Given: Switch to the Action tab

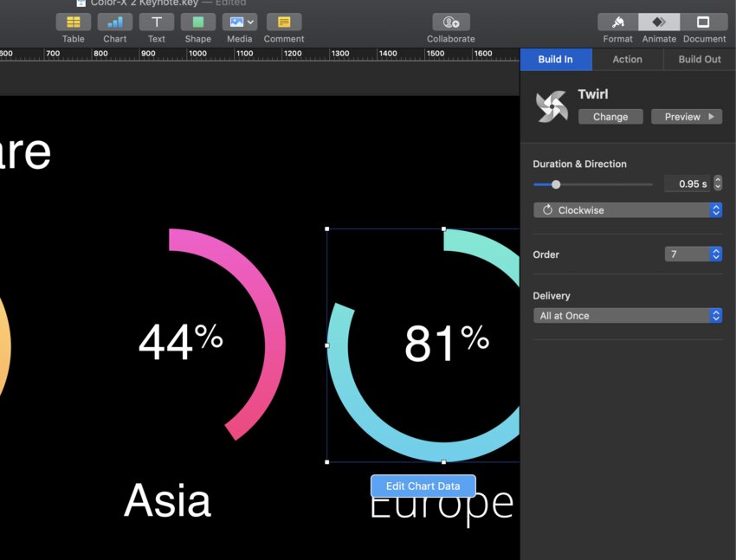Looking at the screenshot, I should point(627,60).
